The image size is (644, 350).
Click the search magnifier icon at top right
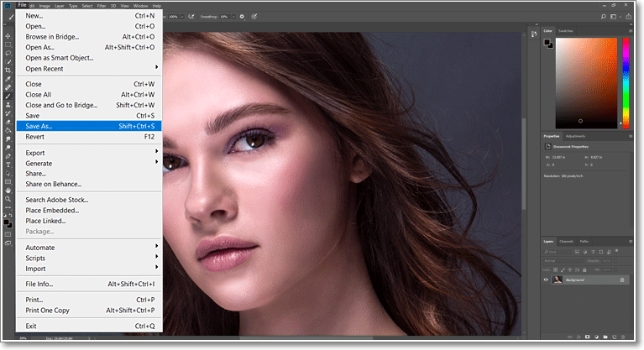click(603, 17)
